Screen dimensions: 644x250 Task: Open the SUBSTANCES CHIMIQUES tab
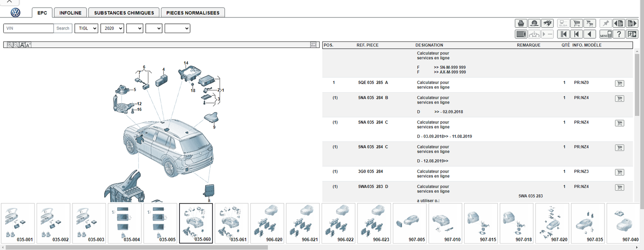coord(124,13)
